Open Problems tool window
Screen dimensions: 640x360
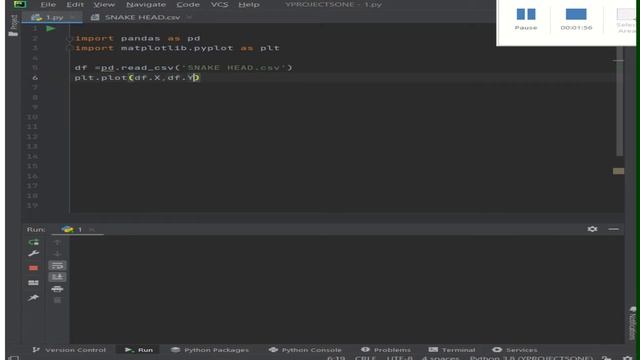pos(386,350)
